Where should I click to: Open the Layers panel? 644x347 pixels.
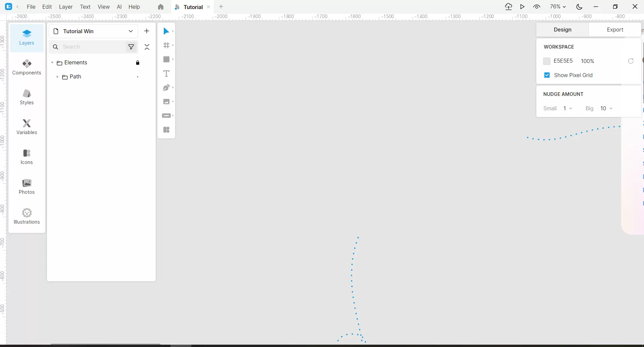[27, 38]
